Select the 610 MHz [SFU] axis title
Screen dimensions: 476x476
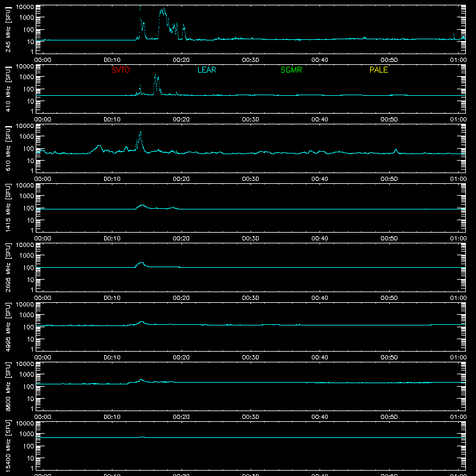[8, 148]
